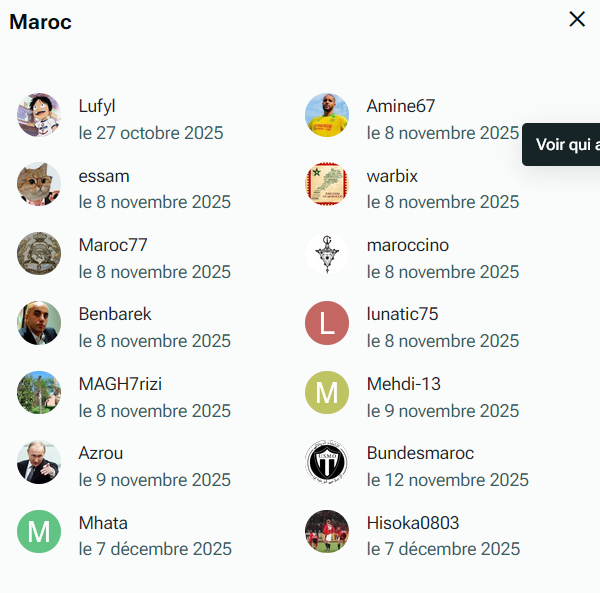The width and height of the screenshot is (600, 593).
Task: Select Benbarek's profile photo
Action: click(x=39, y=323)
